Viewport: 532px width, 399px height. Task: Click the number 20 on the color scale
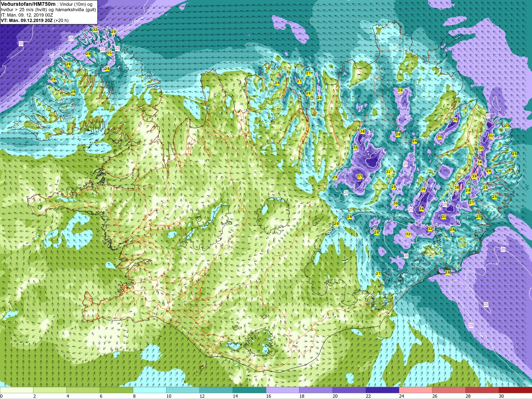(x=335, y=396)
